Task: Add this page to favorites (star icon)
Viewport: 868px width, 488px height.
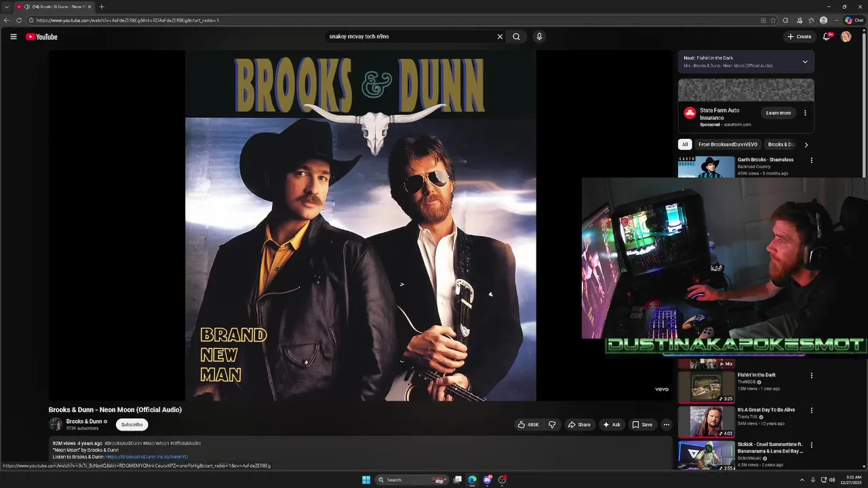Action: [773, 20]
